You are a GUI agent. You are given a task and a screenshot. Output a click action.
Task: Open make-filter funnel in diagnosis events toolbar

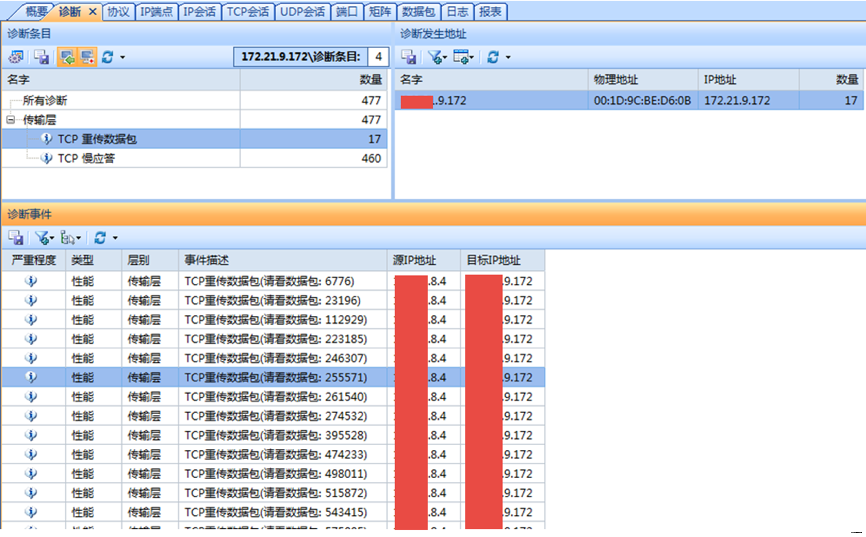click(x=45, y=238)
